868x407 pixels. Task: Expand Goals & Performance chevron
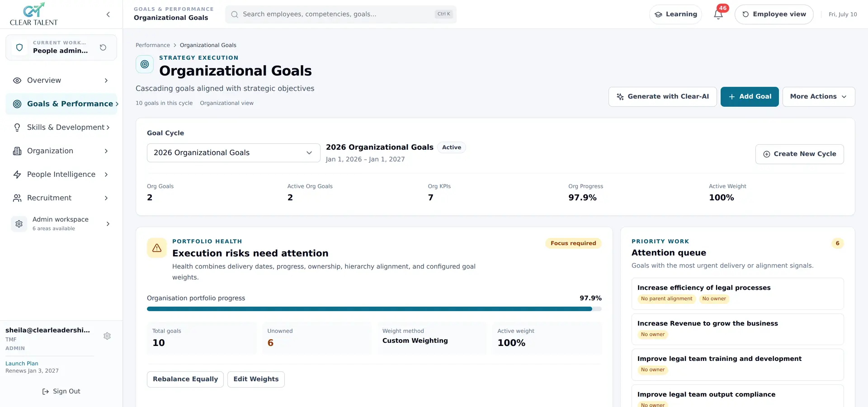[x=117, y=104]
